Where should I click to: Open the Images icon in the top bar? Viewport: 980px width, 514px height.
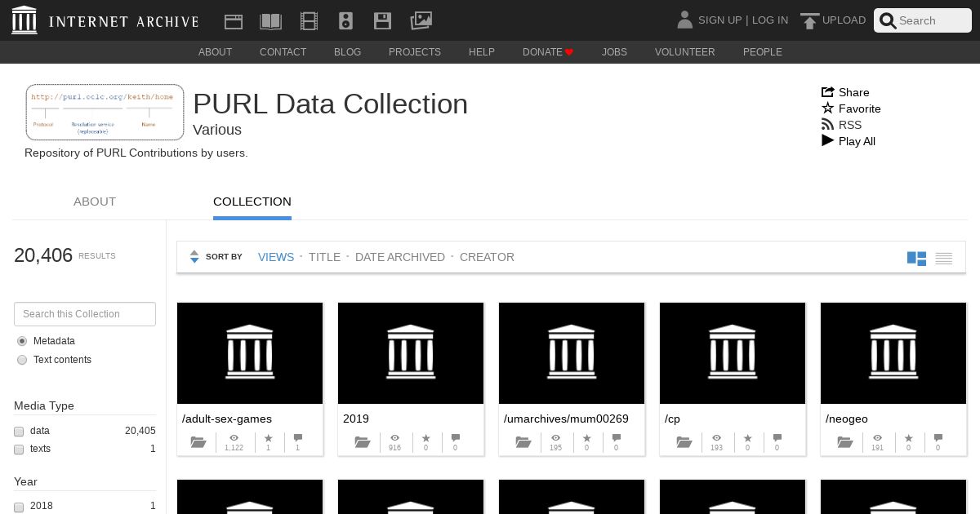(x=421, y=20)
